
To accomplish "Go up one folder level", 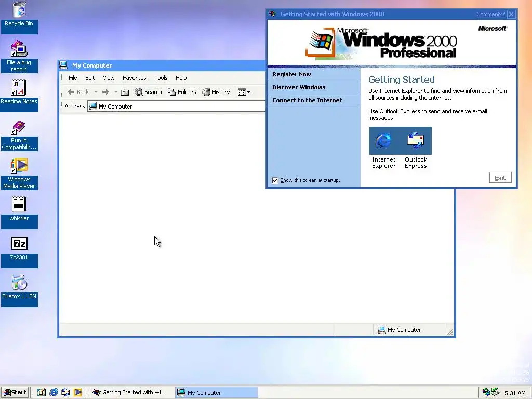I will click(125, 92).
